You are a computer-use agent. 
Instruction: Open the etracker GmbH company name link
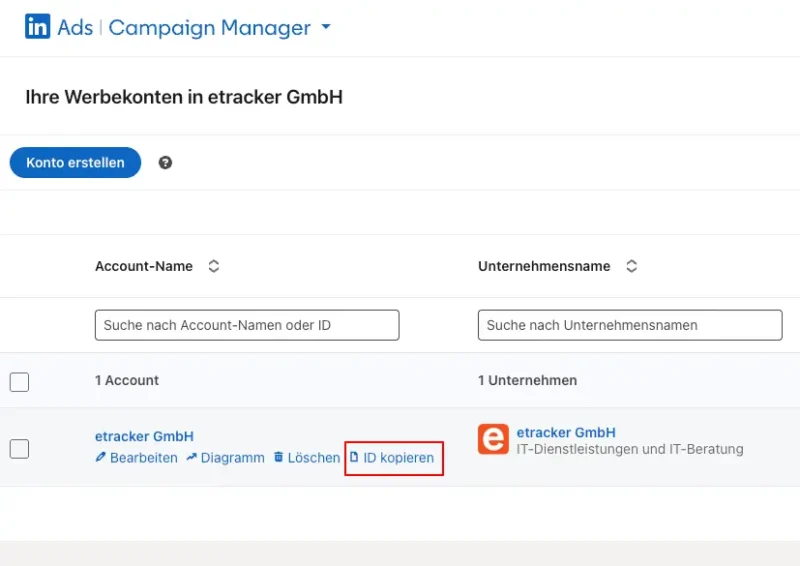tap(566, 432)
